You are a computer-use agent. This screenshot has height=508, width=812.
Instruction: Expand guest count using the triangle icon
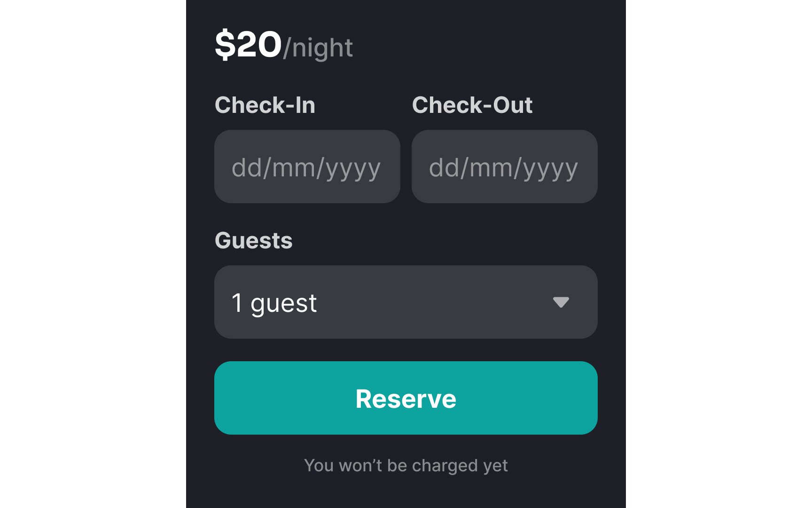[561, 302]
